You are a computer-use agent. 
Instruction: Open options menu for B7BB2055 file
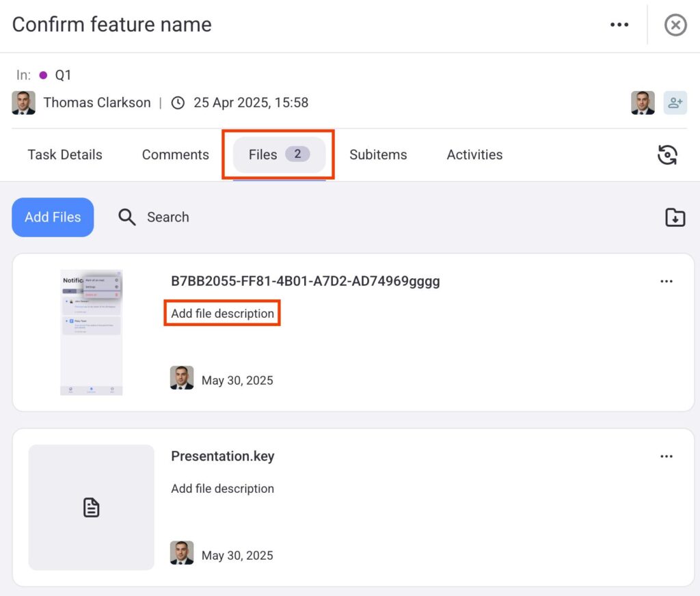(x=666, y=282)
